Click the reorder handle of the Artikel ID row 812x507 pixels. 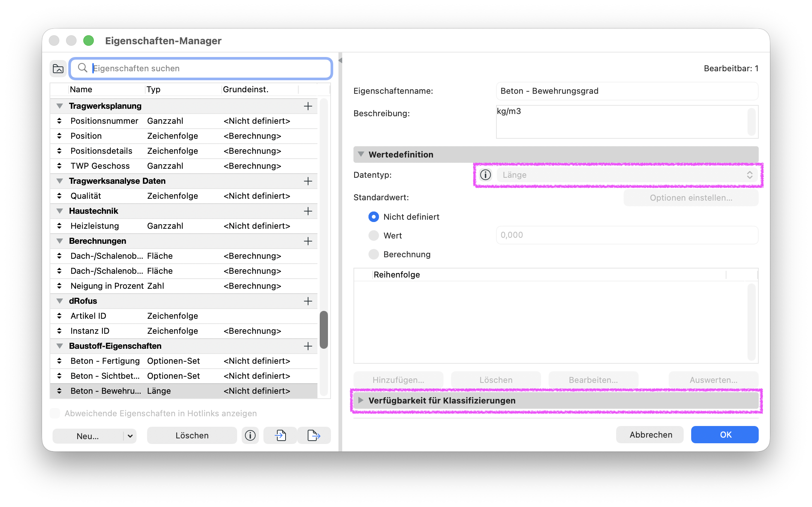click(59, 316)
